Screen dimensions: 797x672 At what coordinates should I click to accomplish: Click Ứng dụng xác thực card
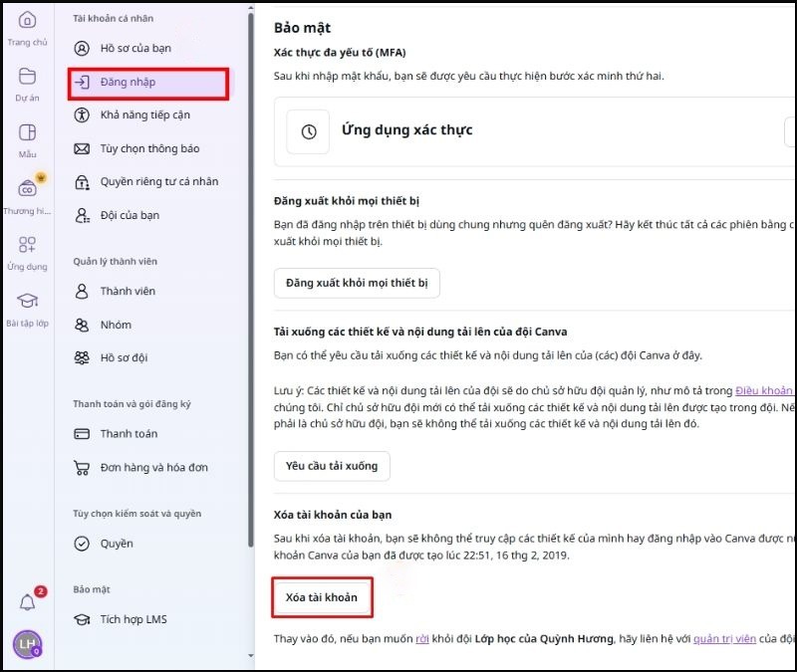(535, 132)
